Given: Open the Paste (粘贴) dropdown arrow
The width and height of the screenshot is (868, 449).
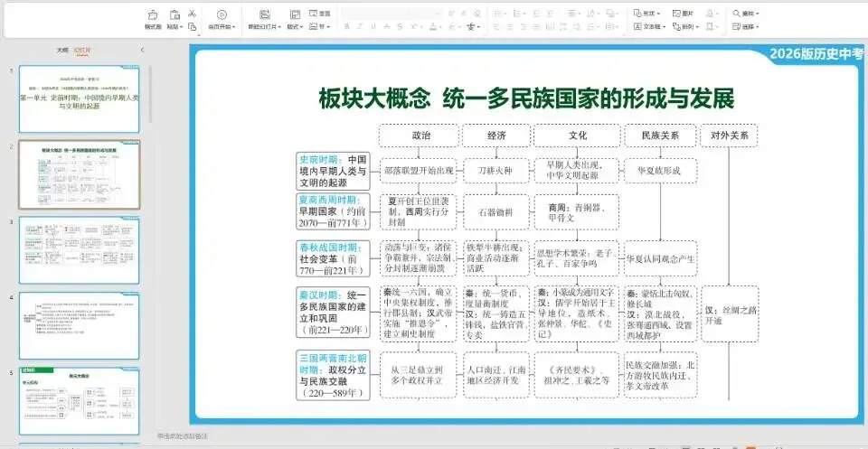Looking at the screenshot, I should [182, 26].
